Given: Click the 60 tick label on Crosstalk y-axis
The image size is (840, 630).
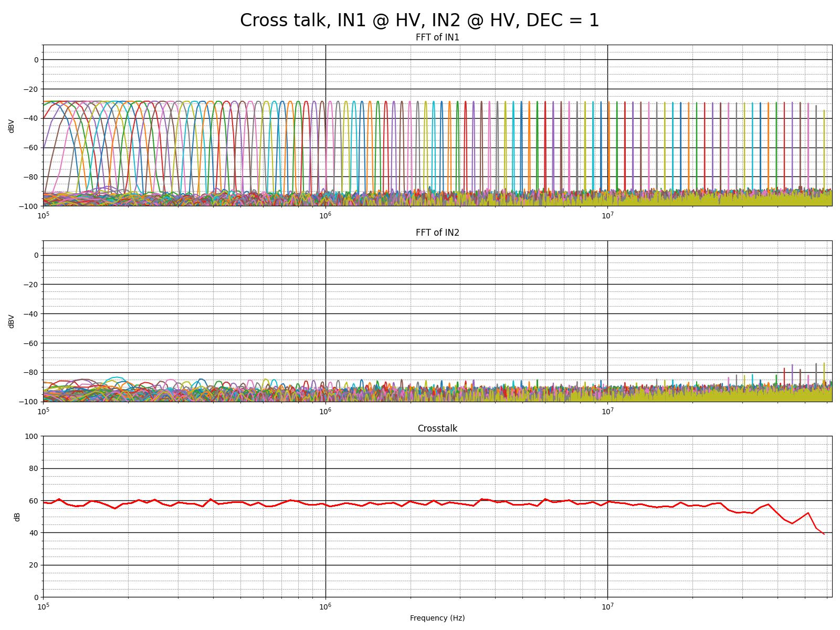Looking at the screenshot, I should pos(34,501).
